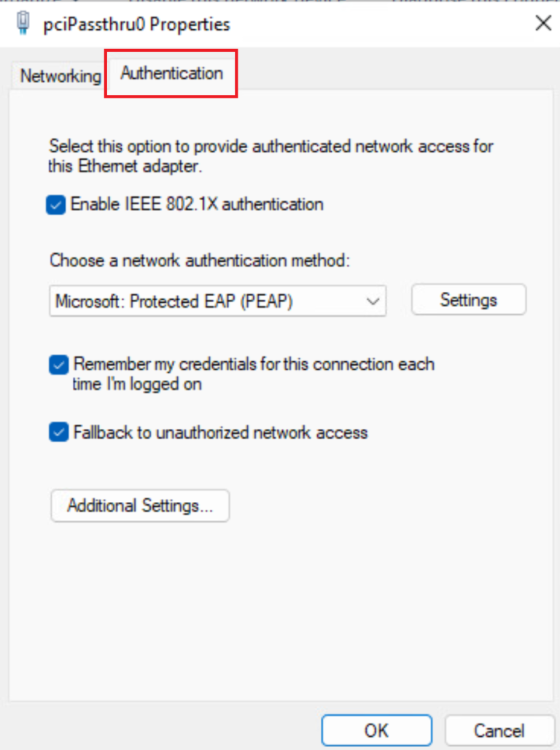Dismiss the dialog with Cancel
Screen dimensions: 560x750
(x=500, y=730)
